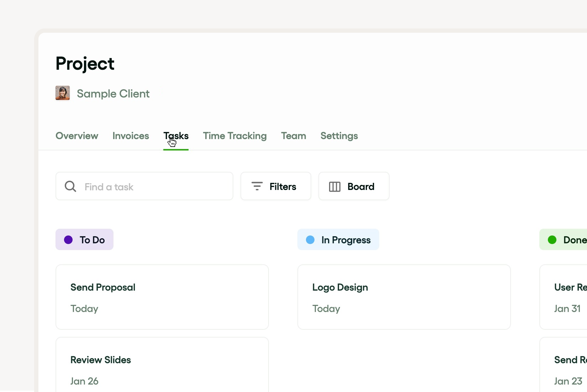Focus the Find a task field

[144, 186]
